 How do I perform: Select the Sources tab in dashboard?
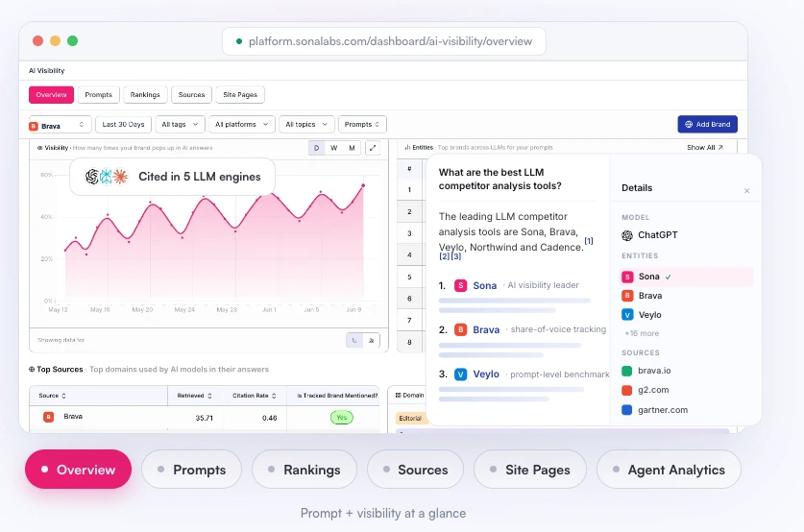192,95
